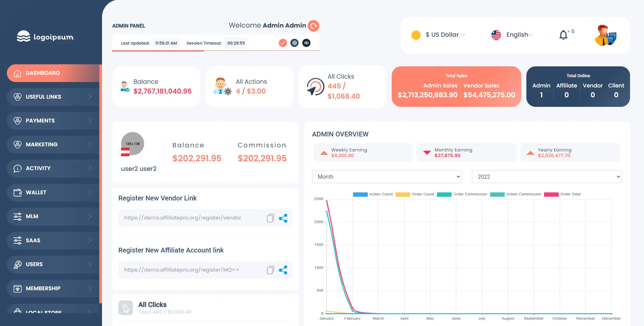Viewport: 644px width, 326px height.
Task: Toggle Order Commission chart legend
Action: coord(462,194)
